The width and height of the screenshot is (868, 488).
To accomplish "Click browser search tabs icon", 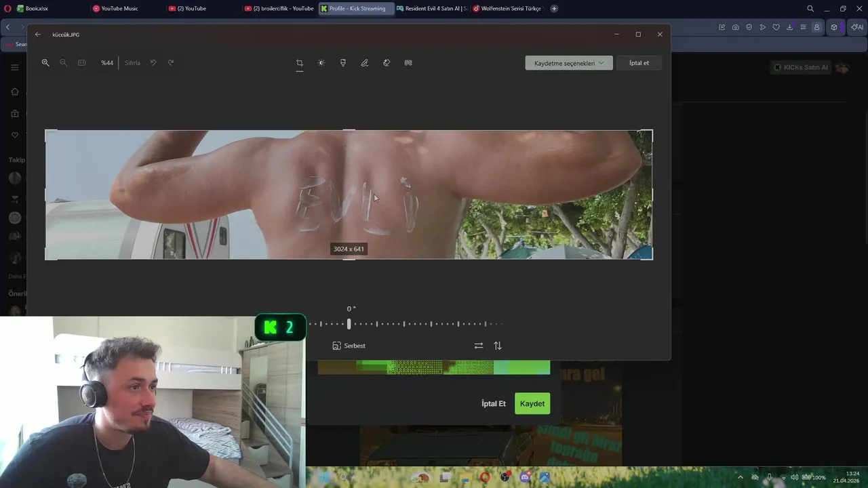I will pos(810,9).
